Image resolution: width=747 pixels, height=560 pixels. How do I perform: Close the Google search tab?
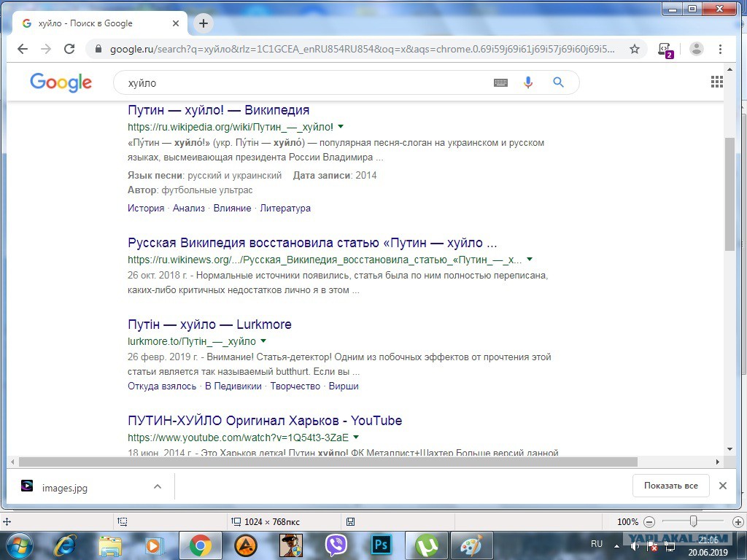[x=175, y=23]
